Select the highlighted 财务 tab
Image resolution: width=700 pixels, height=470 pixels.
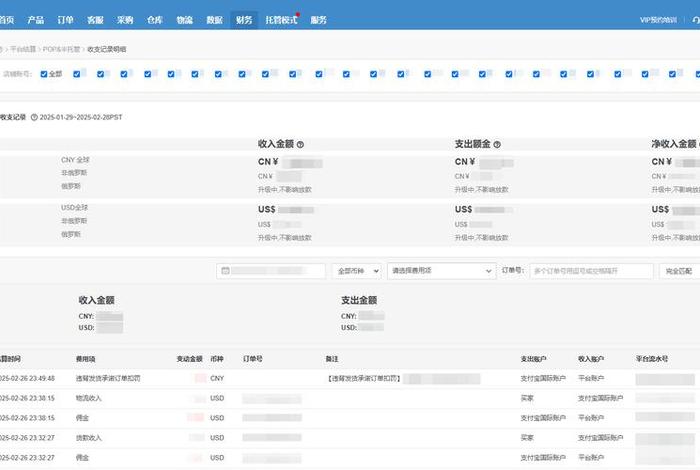(244, 20)
